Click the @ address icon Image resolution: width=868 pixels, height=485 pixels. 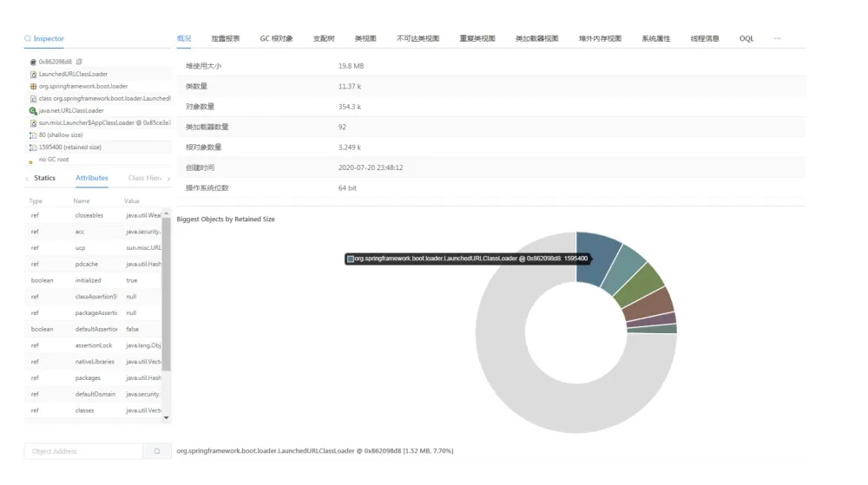point(33,62)
